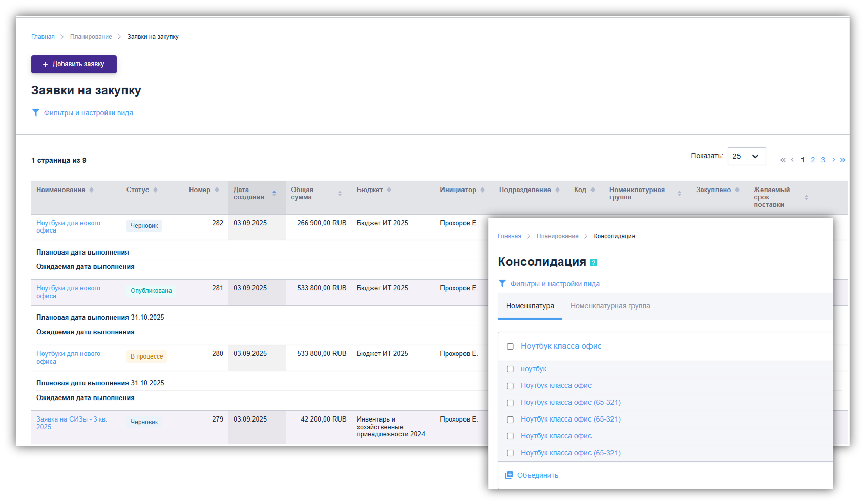
Task: Select the Номенклатура tab
Action: [x=530, y=306]
